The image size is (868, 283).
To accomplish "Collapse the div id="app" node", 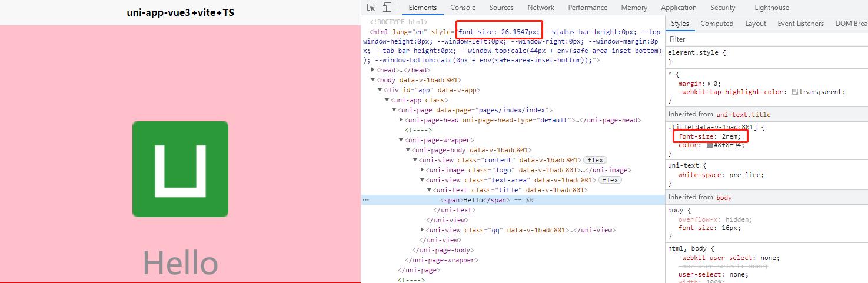I will pyautogui.click(x=380, y=90).
